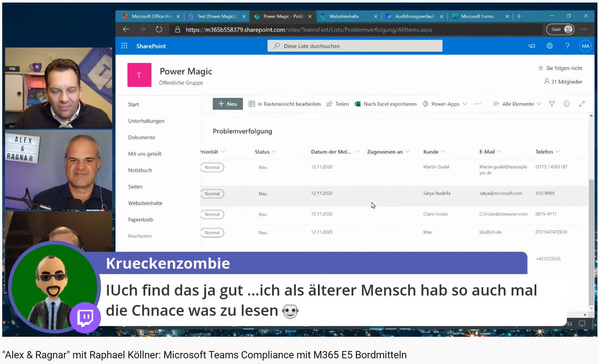Open the MA account avatar menu
The width and height of the screenshot is (599, 364).
(x=585, y=46)
